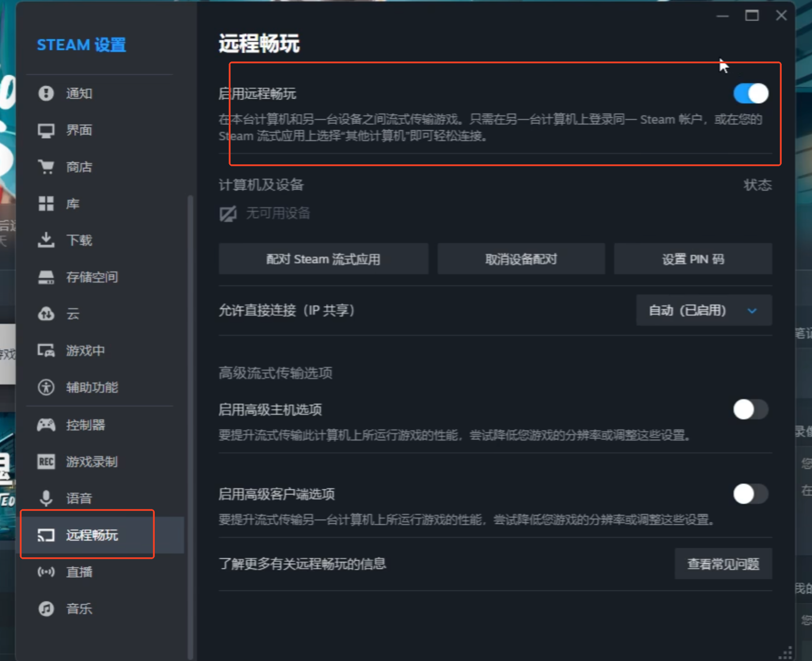Image resolution: width=812 pixels, height=661 pixels.
Task: Enable the 启用高级主机选项 toggle
Action: (x=750, y=409)
